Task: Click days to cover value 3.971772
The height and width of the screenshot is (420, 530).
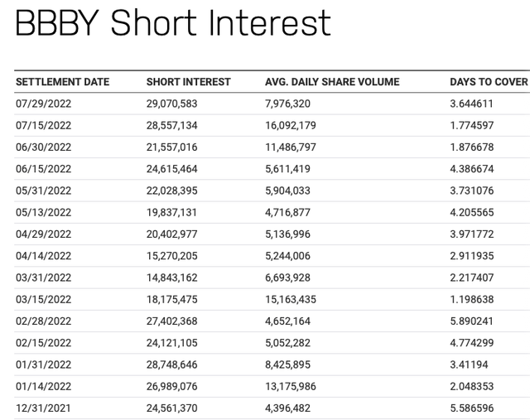Action: [x=478, y=234]
